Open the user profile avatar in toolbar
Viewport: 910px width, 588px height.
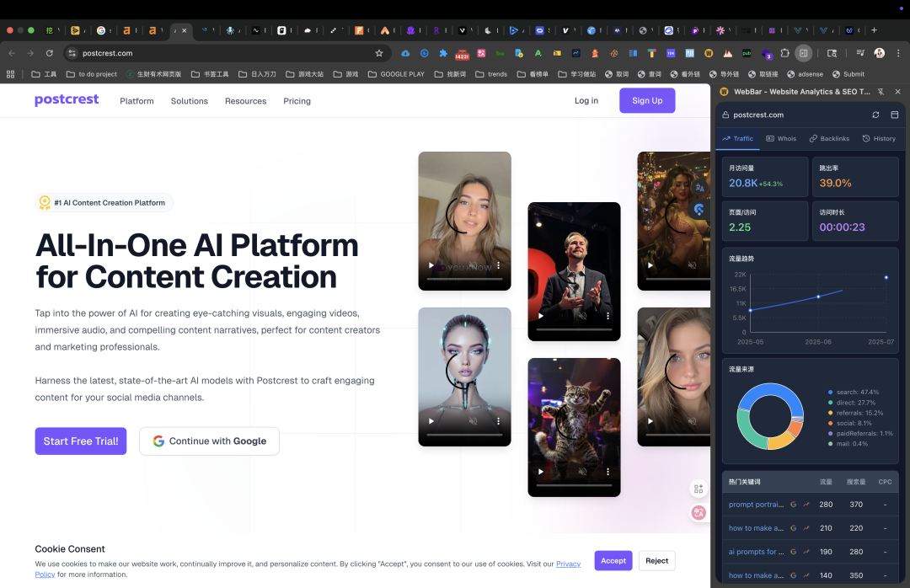pyautogui.click(x=879, y=53)
